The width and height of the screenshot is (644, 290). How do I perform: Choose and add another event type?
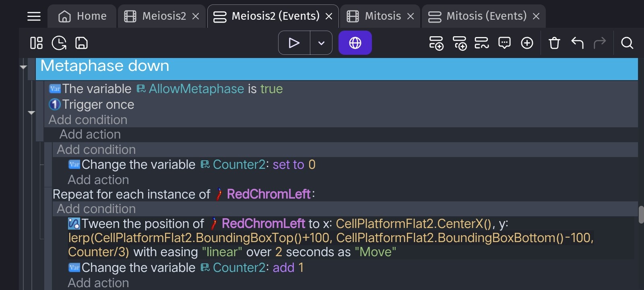527,43
